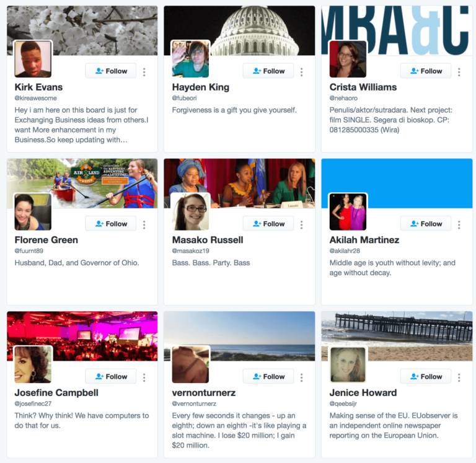
Task: View vernonturnerz avatar thumbnail
Action: pyautogui.click(x=190, y=364)
